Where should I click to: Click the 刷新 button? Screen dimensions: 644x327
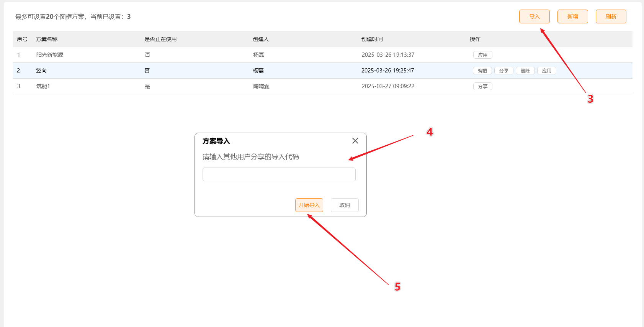pos(611,16)
